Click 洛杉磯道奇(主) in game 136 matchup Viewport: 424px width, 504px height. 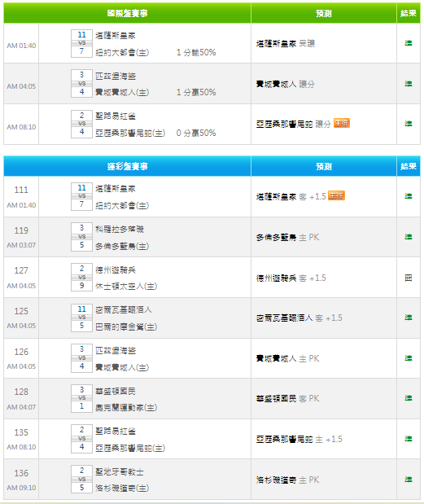pos(122,489)
